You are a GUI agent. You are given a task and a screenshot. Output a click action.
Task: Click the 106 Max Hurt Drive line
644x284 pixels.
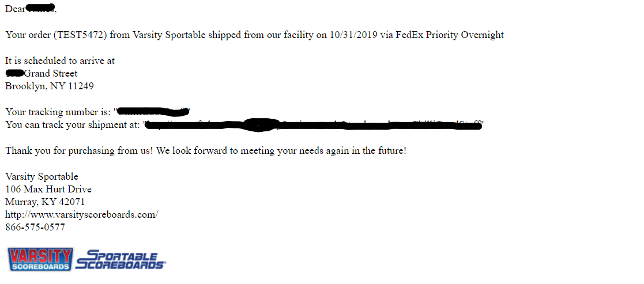pyautogui.click(x=48, y=189)
